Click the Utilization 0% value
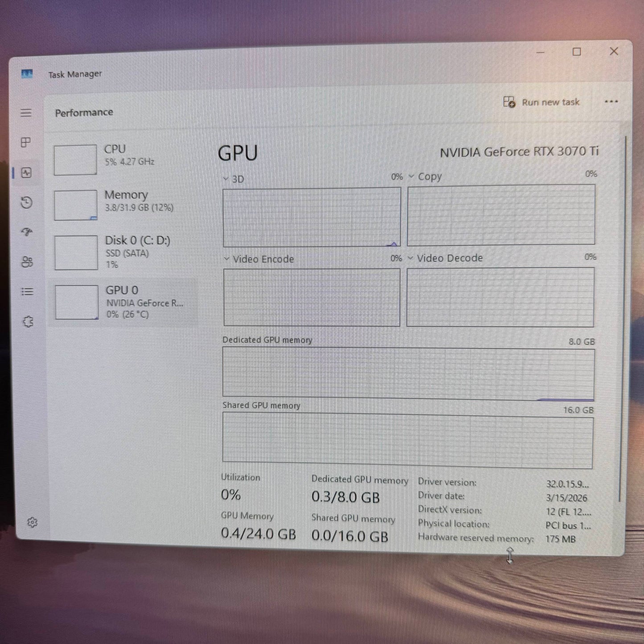The image size is (644, 644). [231, 495]
